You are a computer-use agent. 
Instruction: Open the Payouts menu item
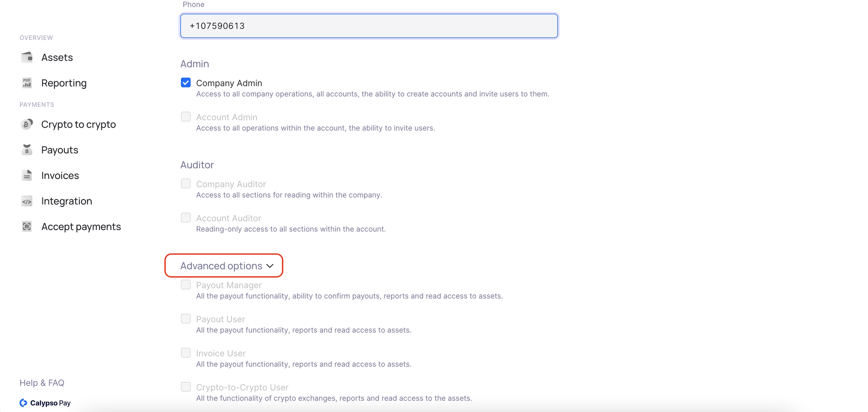pyautogui.click(x=60, y=150)
